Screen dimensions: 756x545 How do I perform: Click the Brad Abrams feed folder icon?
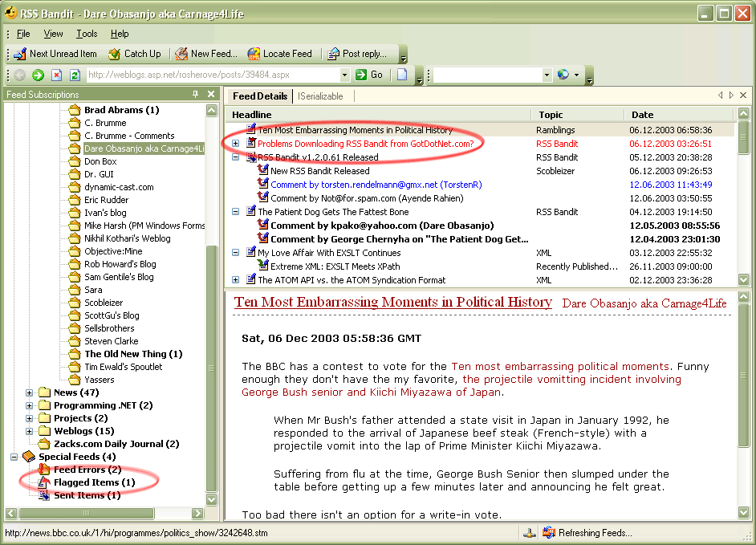pos(75,110)
